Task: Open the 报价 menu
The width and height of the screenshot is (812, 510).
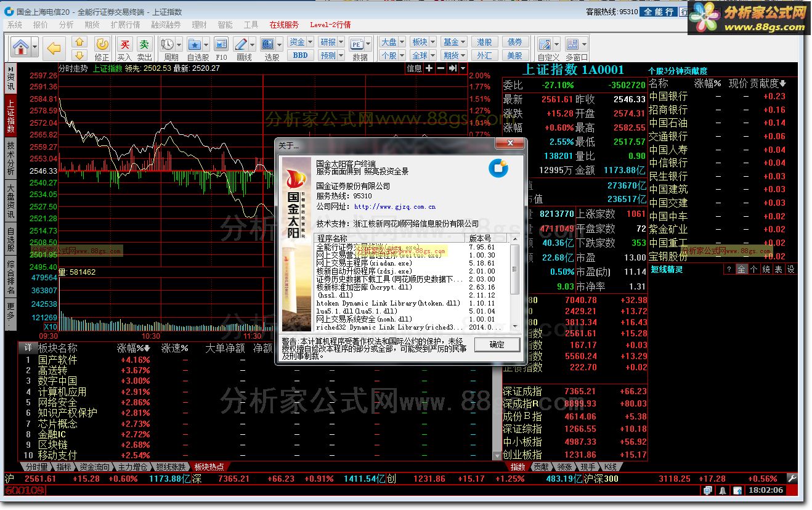Action: point(40,25)
